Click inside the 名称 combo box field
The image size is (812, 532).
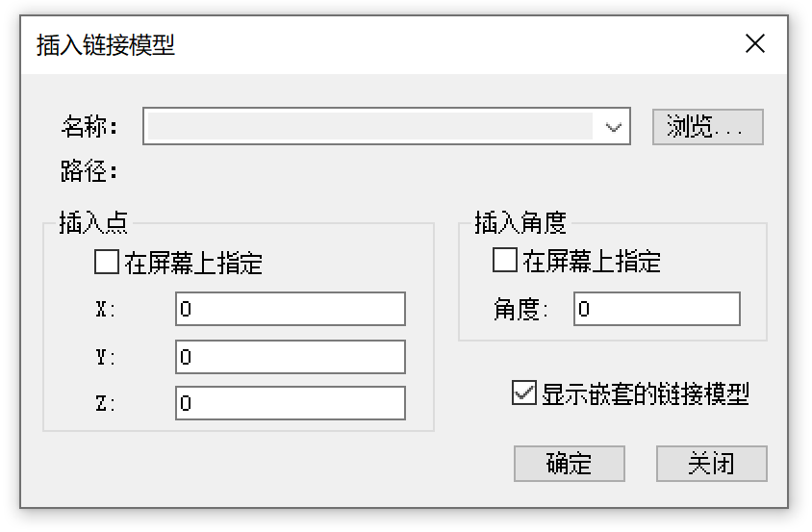[x=369, y=126]
